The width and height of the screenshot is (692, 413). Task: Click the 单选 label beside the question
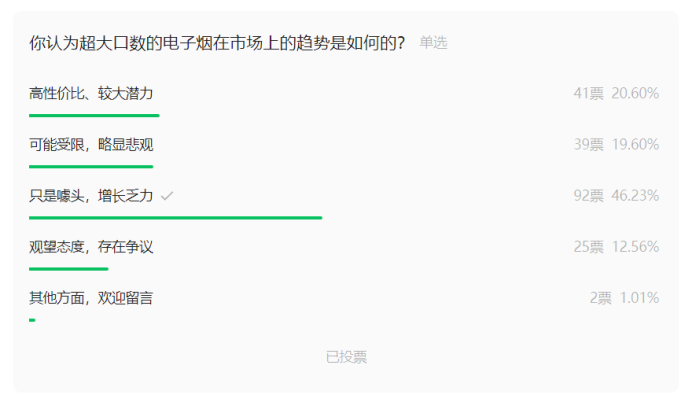pyautogui.click(x=433, y=43)
